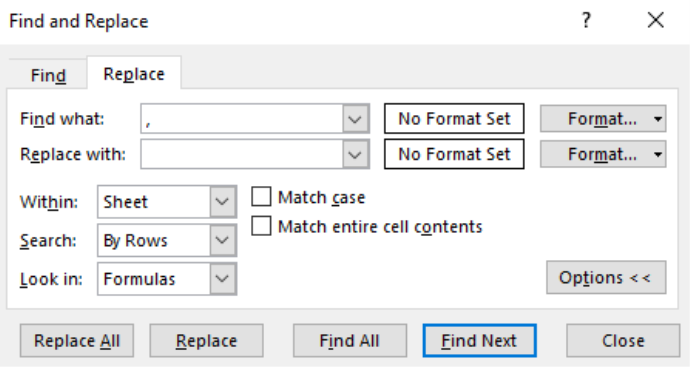Open the Replace with history dropdown arrow
690x367 pixels.
click(x=355, y=154)
